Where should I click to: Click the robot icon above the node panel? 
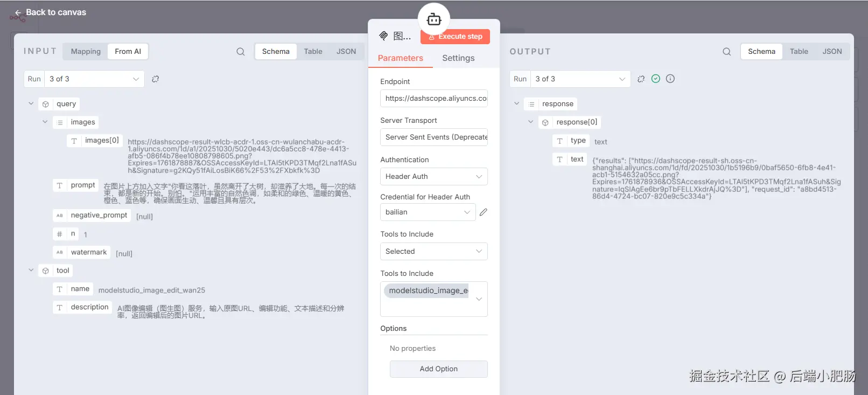point(434,20)
